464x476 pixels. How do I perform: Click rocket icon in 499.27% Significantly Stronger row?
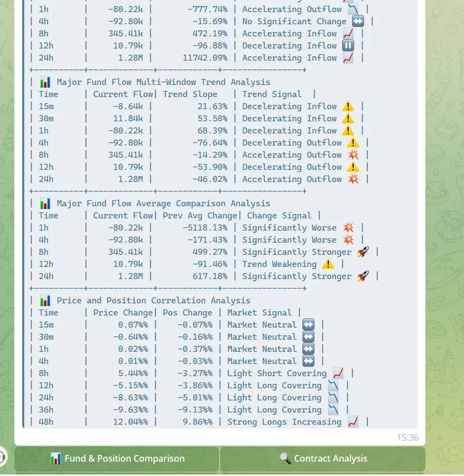tap(363, 252)
